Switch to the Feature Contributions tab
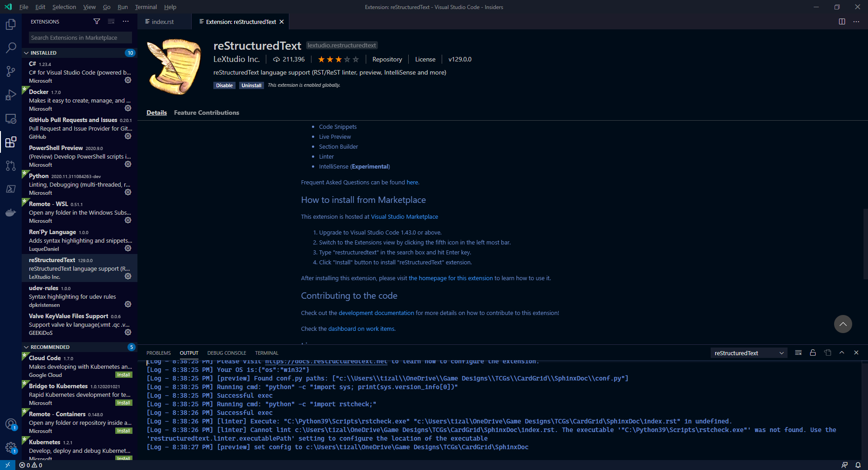 point(206,113)
